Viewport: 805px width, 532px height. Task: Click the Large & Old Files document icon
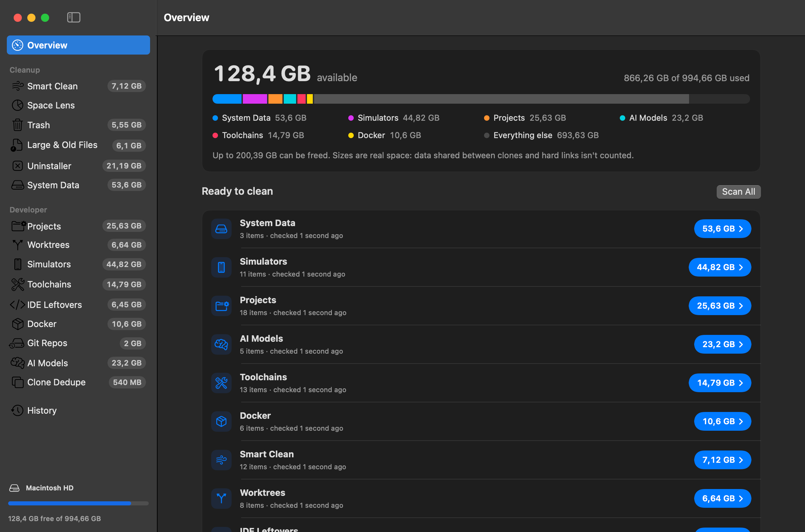tap(16, 145)
